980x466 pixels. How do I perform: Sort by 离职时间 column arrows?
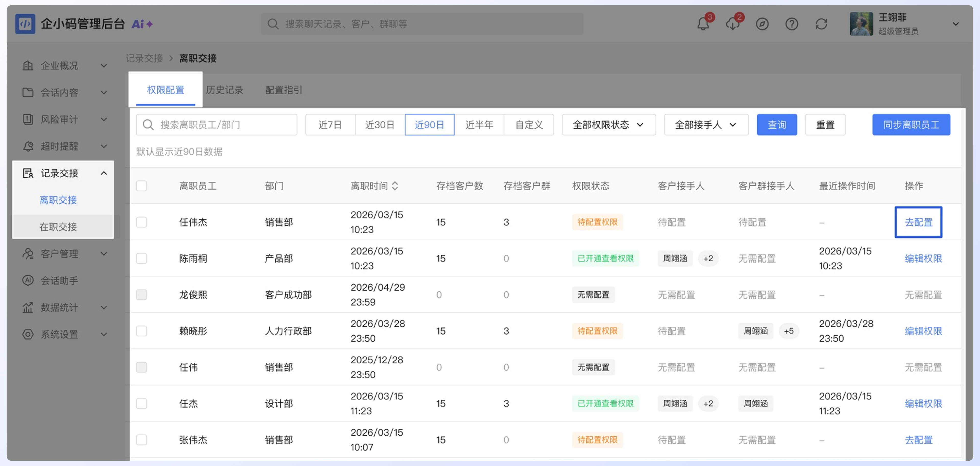pyautogui.click(x=395, y=186)
